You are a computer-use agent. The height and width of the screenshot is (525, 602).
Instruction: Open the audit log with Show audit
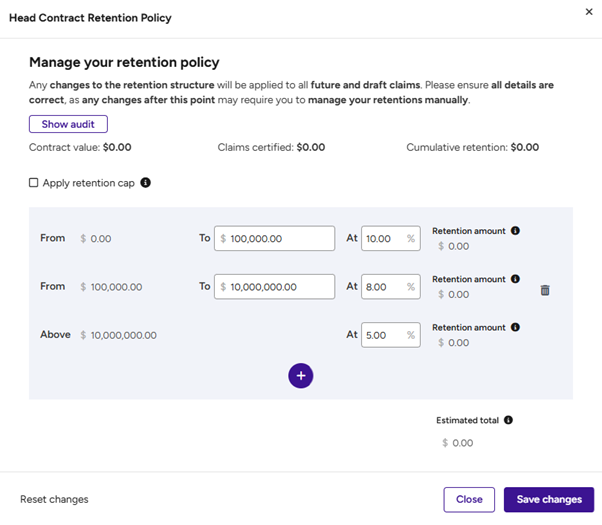pos(68,125)
